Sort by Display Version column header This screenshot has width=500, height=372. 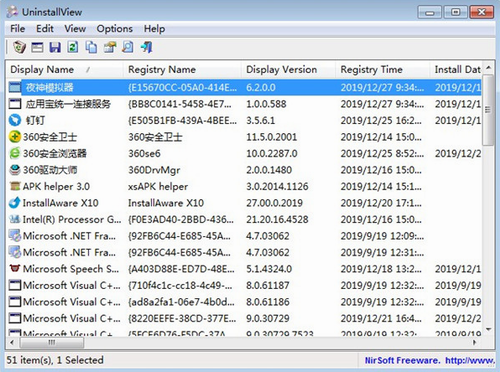coord(288,69)
